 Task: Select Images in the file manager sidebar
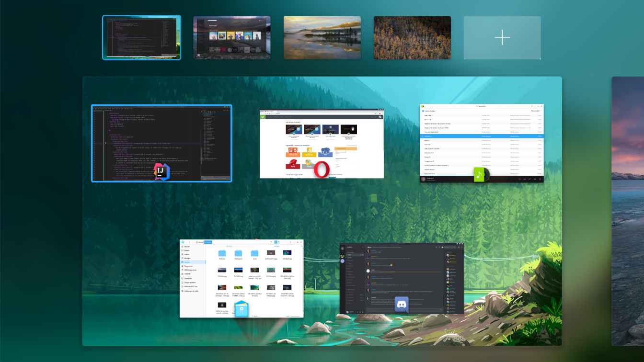point(193,262)
